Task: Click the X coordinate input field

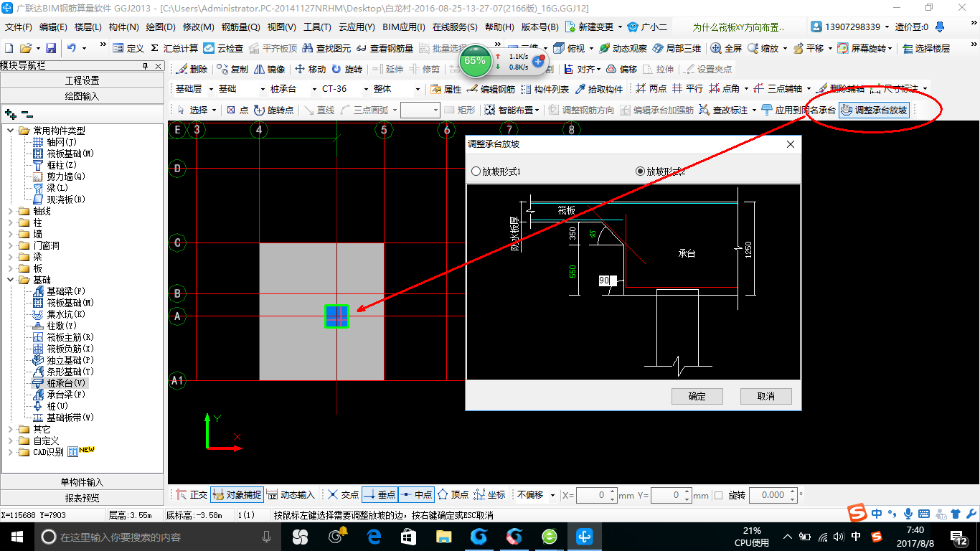Action: [596, 495]
